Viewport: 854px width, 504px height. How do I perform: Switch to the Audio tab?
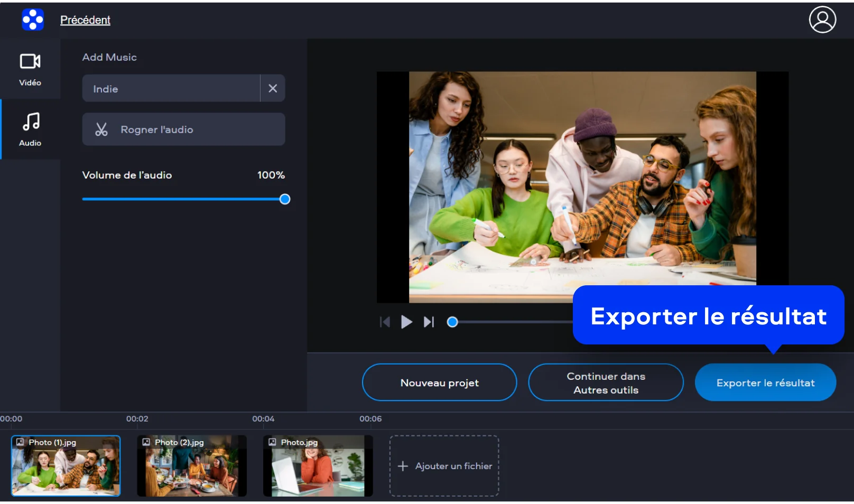click(x=30, y=129)
